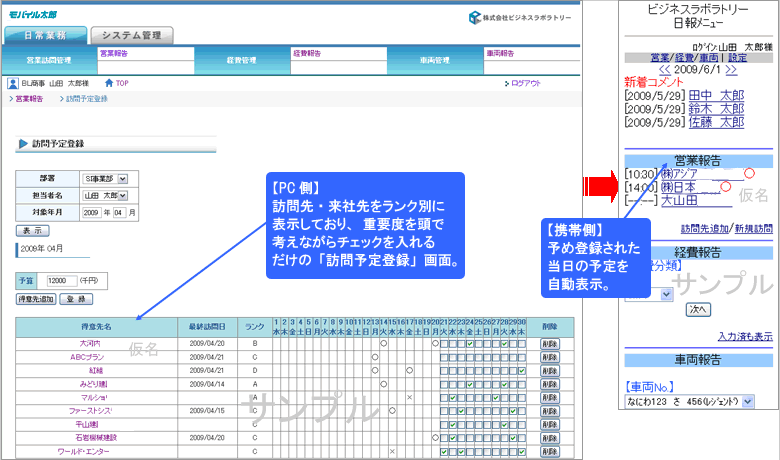Open customer link ワールド・エンター
Image resolution: width=780 pixels, height=460 pixels.
pos(83,452)
